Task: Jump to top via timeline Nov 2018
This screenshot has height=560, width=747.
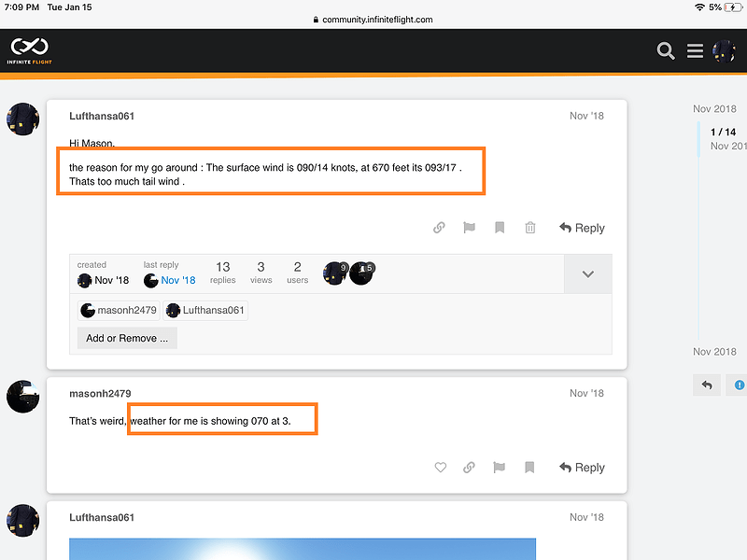Action: 714,109
